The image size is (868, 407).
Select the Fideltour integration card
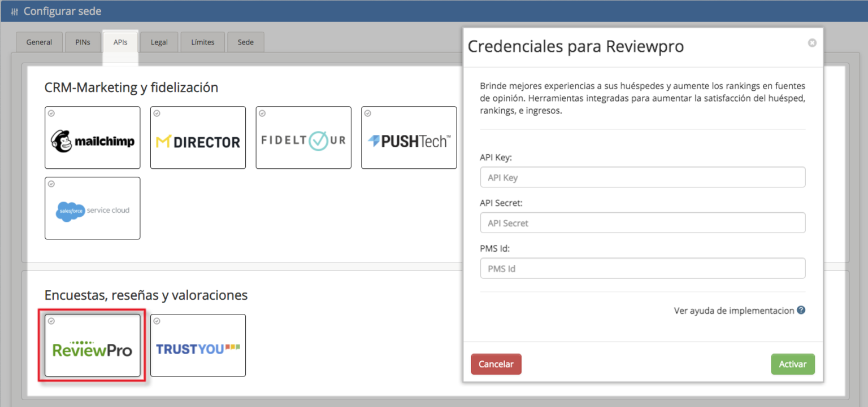click(303, 137)
